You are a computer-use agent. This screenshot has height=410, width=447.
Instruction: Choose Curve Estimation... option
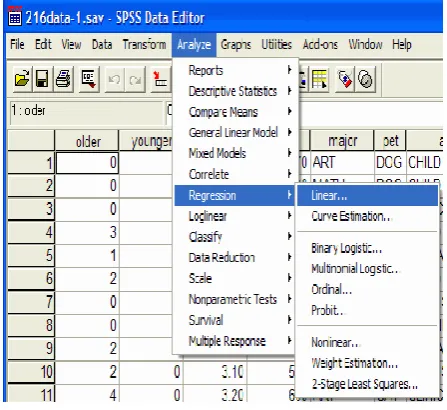tap(367, 216)
